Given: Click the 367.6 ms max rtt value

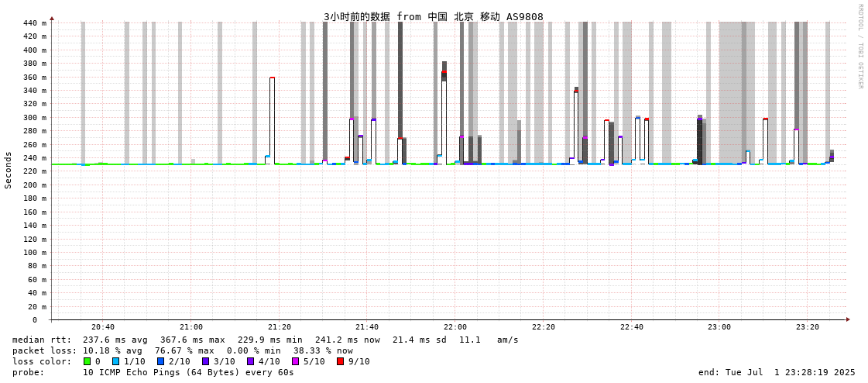Looking at the screenshot, I should 194,340.
